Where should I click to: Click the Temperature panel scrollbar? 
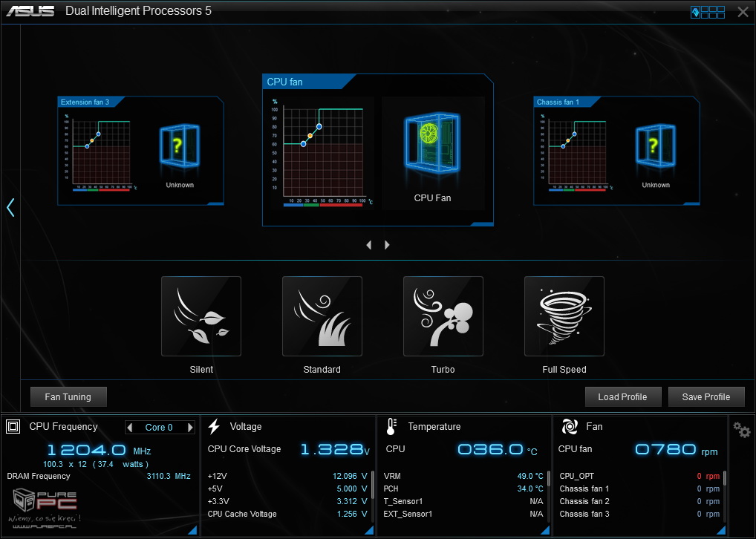click(549, 479)
